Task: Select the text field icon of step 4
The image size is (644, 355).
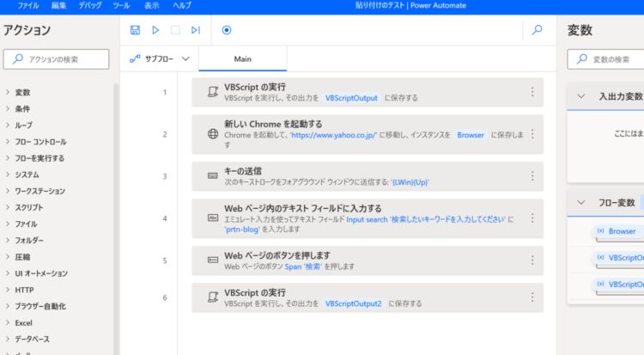Action: click(213, 217)
